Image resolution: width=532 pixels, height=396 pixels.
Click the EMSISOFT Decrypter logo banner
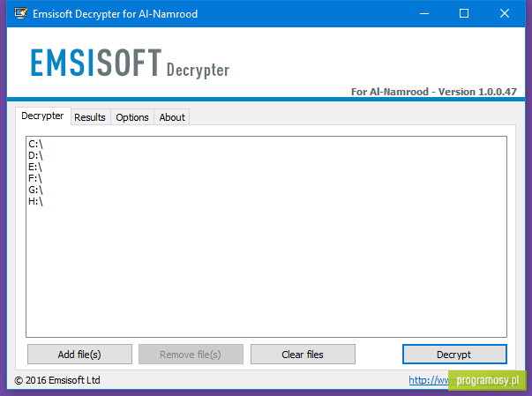pos(130,64)
